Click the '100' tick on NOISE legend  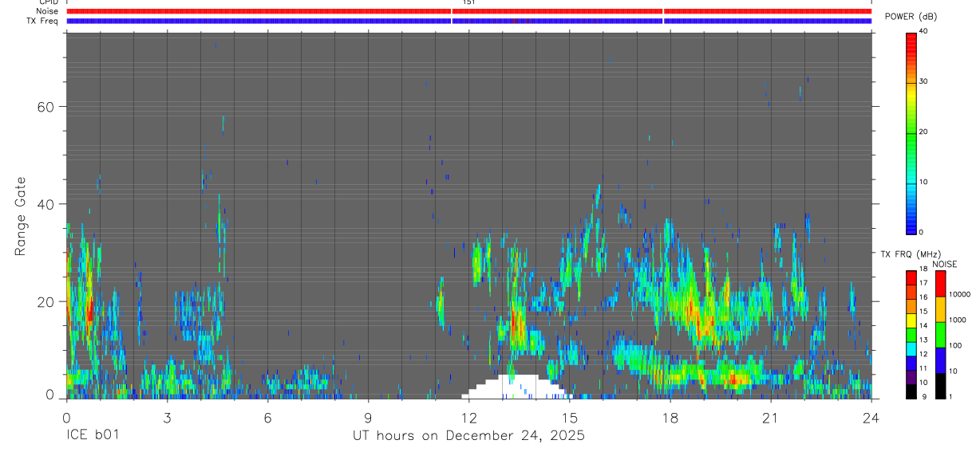tap(956, 346)
